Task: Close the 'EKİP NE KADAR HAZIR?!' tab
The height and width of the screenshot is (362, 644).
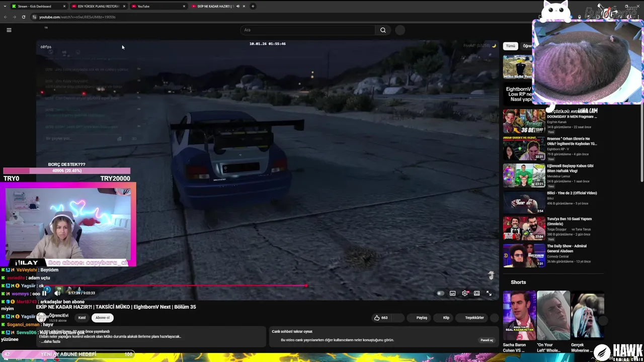Action: tap(245, 7)
